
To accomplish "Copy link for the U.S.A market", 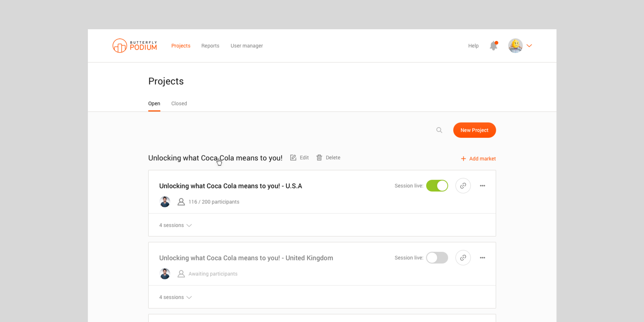I will click(463, 186).
